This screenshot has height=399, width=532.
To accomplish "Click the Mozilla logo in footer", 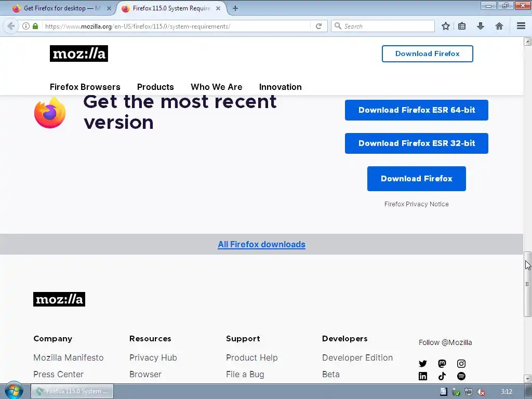I will (x=59, y=299).
